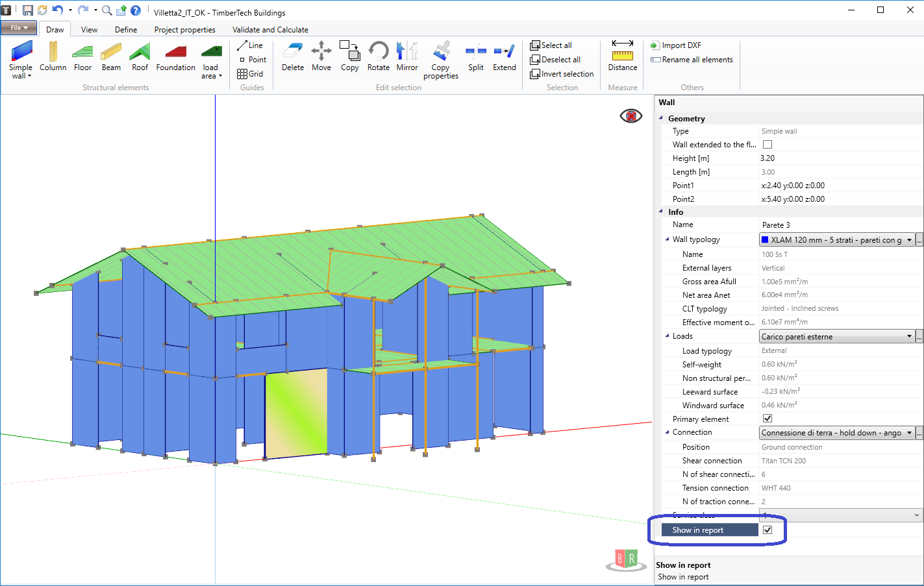Switch to the Define tab
The image size is (924, 586).
point(126,29)
